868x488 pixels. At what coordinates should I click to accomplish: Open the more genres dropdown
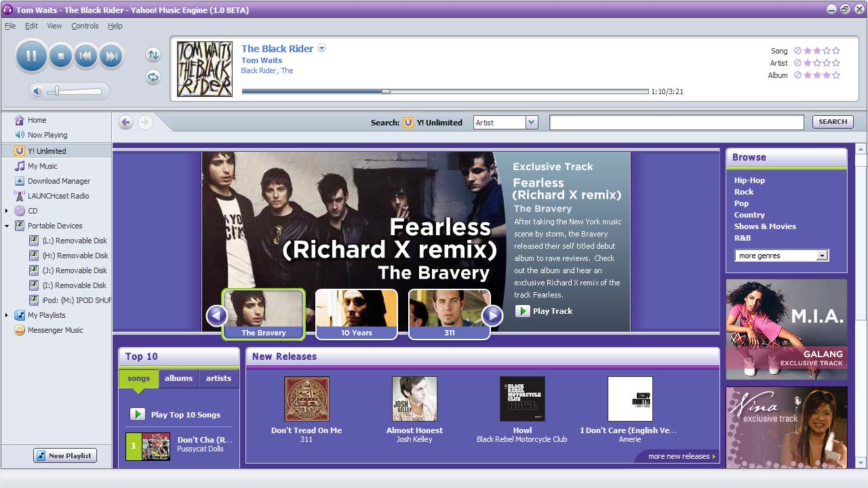[782, 256]
